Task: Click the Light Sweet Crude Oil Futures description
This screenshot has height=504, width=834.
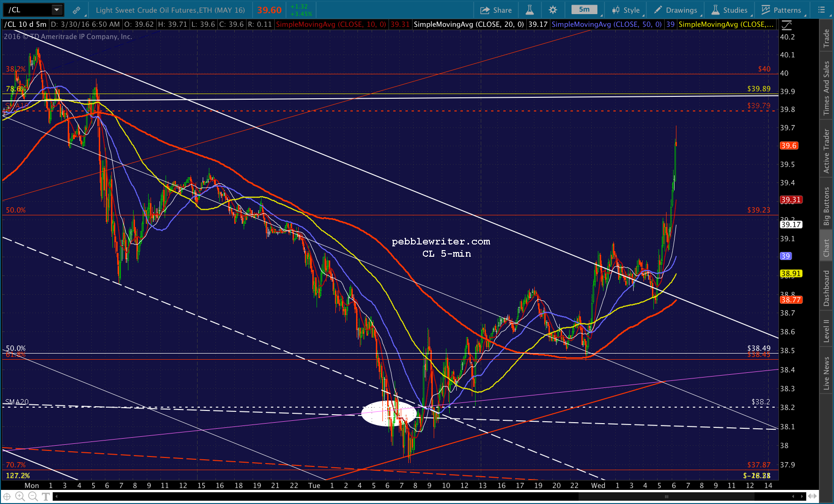Action: (x=170, y=10)
